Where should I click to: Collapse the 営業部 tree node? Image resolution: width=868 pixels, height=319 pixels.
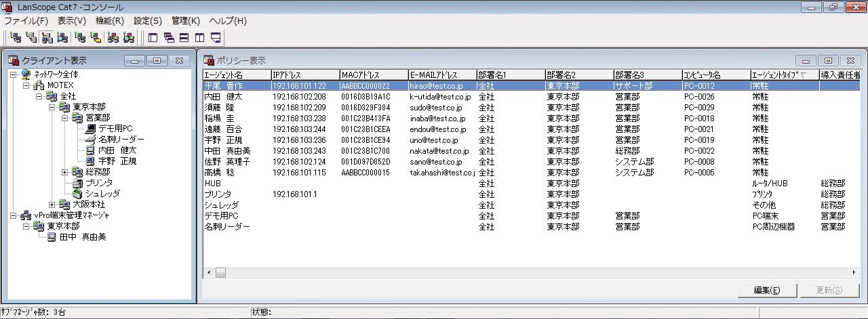coord(65,118)
